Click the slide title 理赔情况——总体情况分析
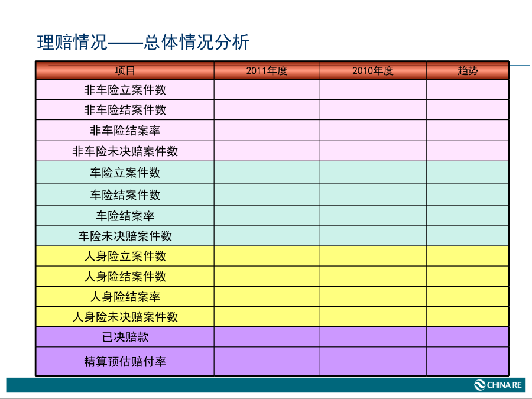 click(143, 43)
